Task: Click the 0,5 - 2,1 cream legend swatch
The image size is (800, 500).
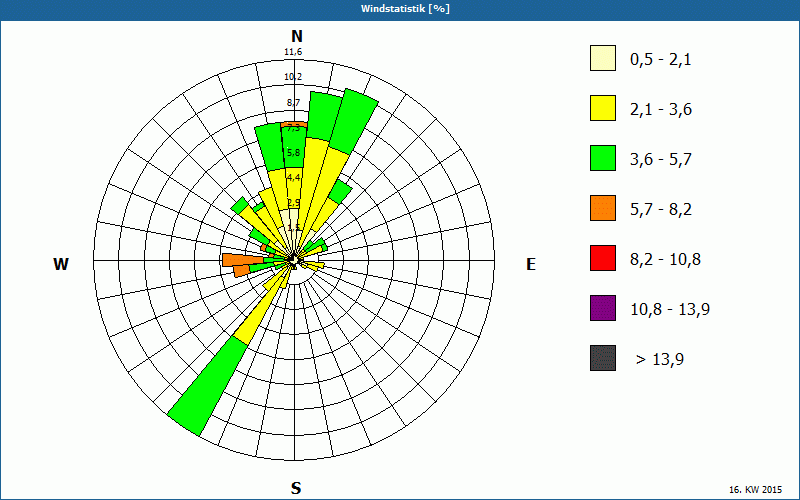Action: coord(603,58)
